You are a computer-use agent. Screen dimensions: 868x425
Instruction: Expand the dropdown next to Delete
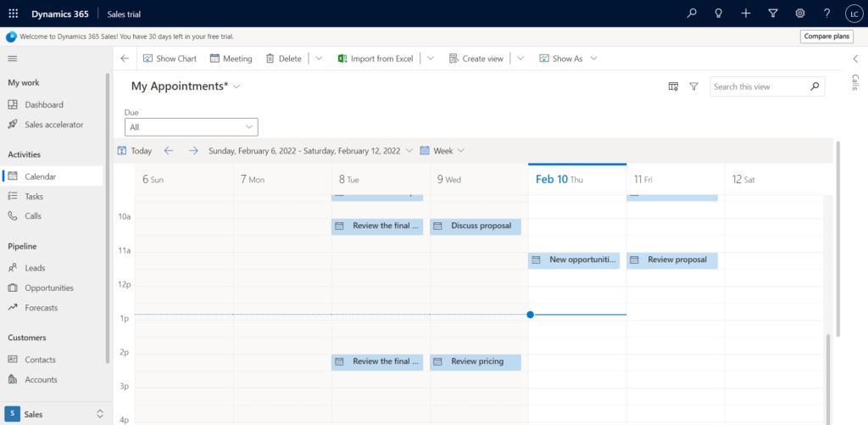(319, 59)
